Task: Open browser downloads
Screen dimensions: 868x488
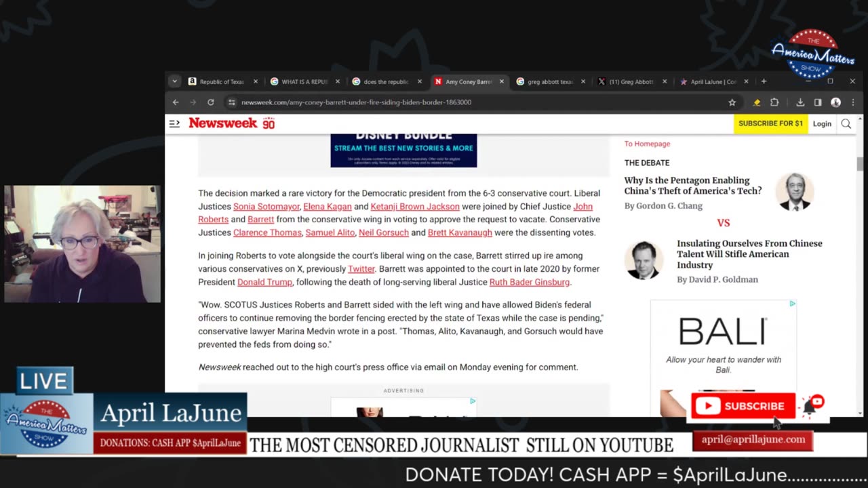Action: coord(800,102)
